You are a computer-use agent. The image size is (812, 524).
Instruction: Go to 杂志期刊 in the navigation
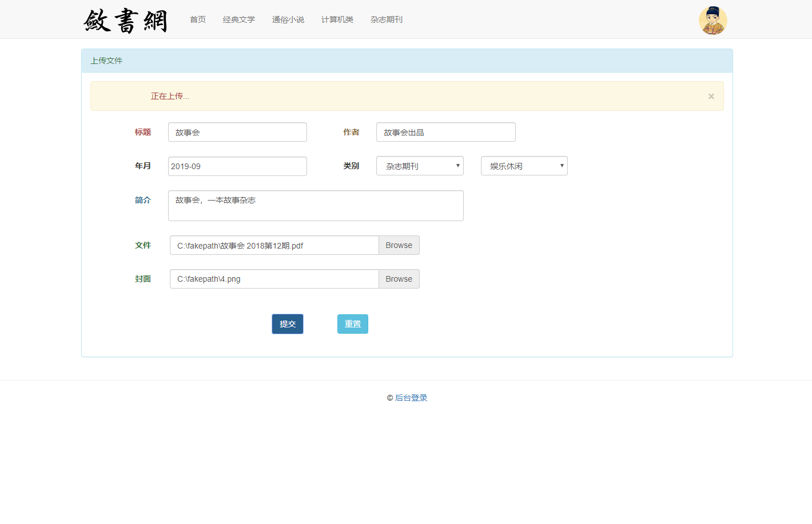[x=386, y=19]
